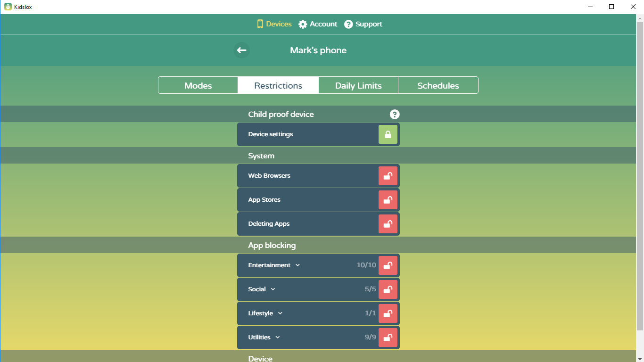Go back using the left arrow button
This screenshot has width=644, height=362.
pyautogui.click(x=241, y=50)
